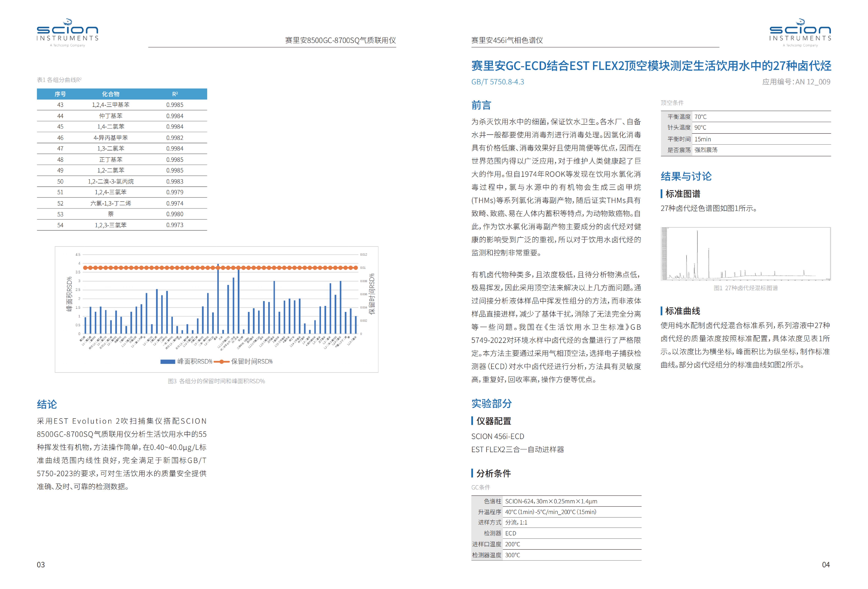Click the 检测器 row value ECD

coord(511,534)
